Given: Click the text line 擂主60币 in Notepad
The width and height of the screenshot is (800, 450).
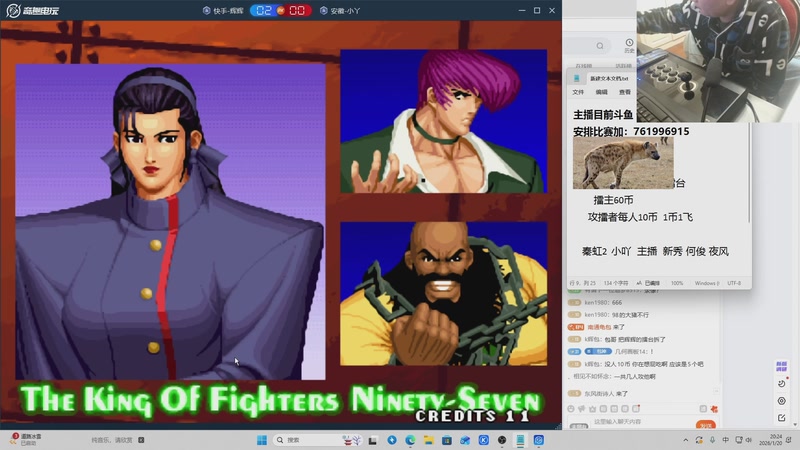Looking at the screenshot, I should 613,200.
